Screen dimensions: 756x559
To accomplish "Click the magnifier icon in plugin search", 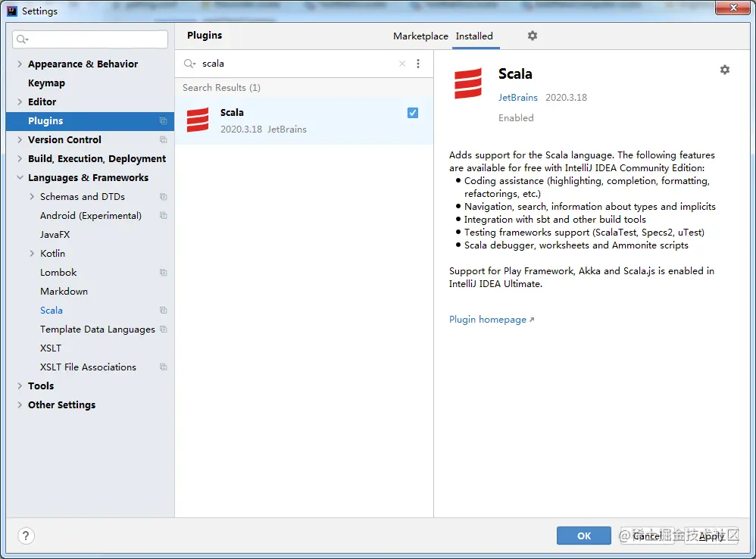I will pyautogui.click(x=189, y=64).
